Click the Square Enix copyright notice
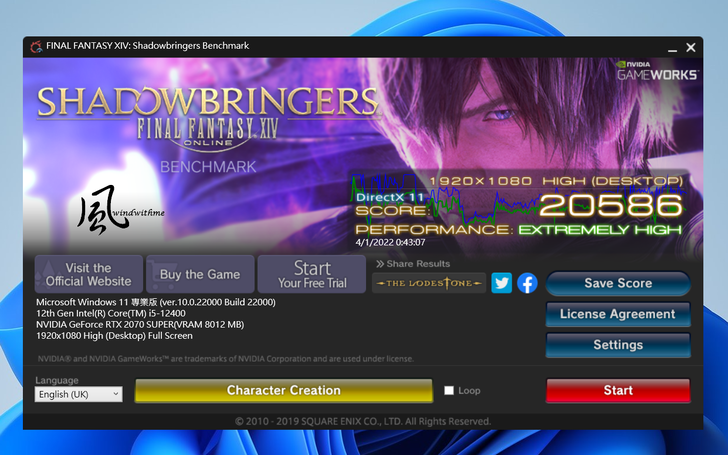Viewport: 728px width, 455px height. point(363,422)
